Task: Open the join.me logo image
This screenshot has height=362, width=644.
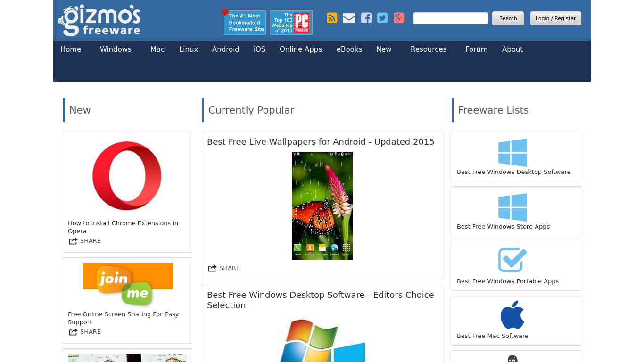Action: point(128,284)
